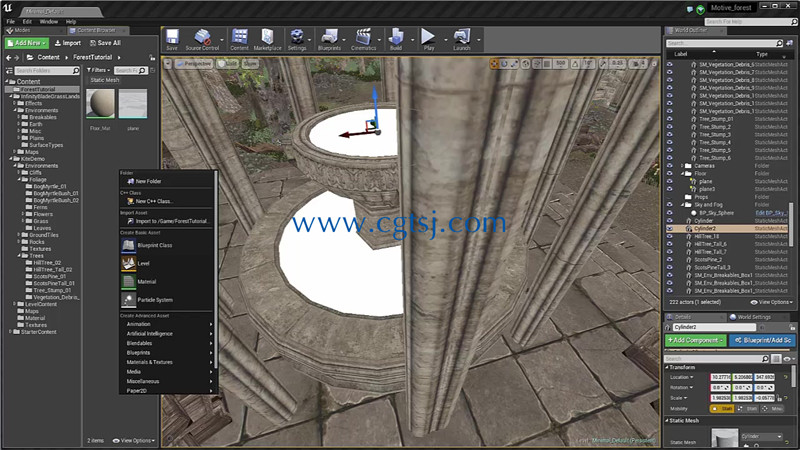Open Animation submenu in context menu

coord(167,324)
